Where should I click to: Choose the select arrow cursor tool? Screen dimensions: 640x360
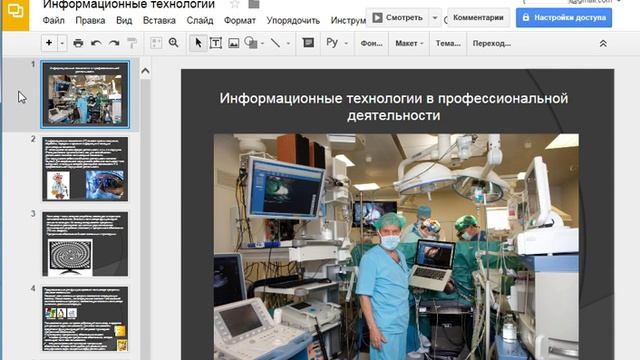pos(198,43)
